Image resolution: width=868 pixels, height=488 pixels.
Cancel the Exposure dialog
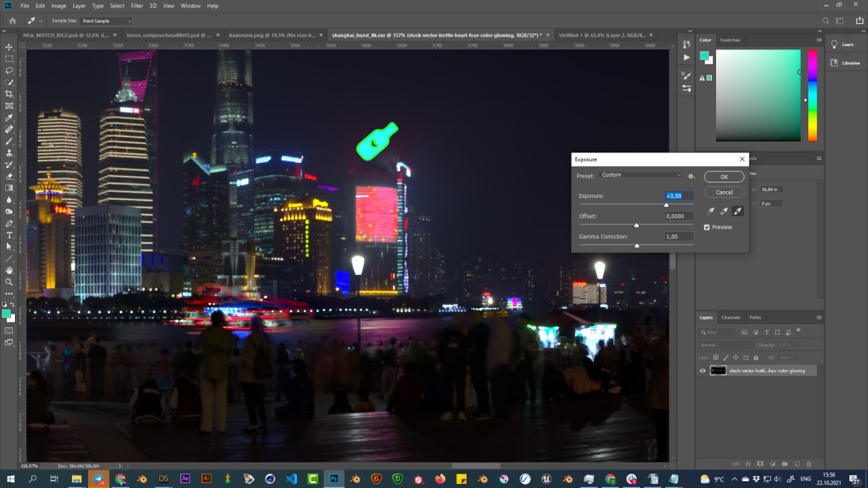(x=724, y=192)
